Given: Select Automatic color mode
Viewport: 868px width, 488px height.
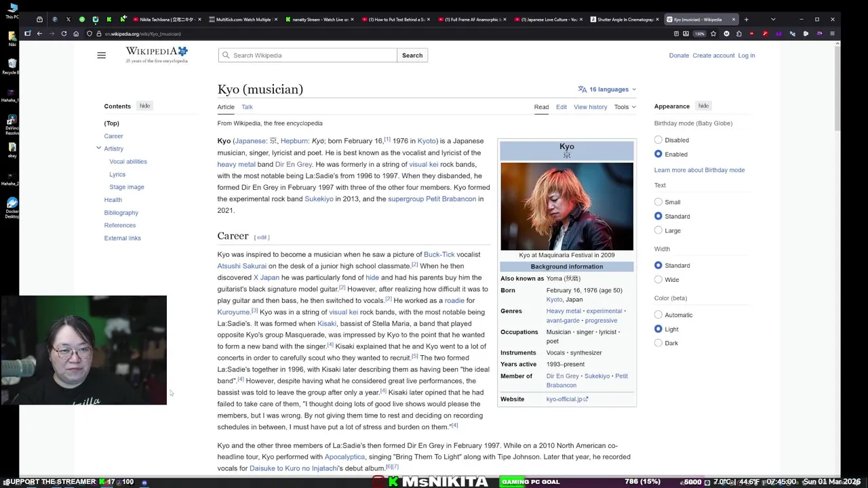Looking at the screenshot, I should [658, 315].
